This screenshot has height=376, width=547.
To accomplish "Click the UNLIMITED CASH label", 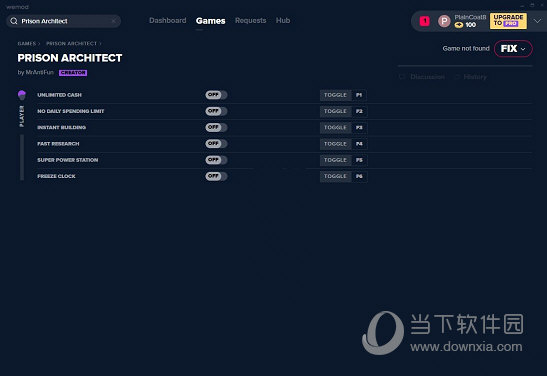I will (59, 95).
